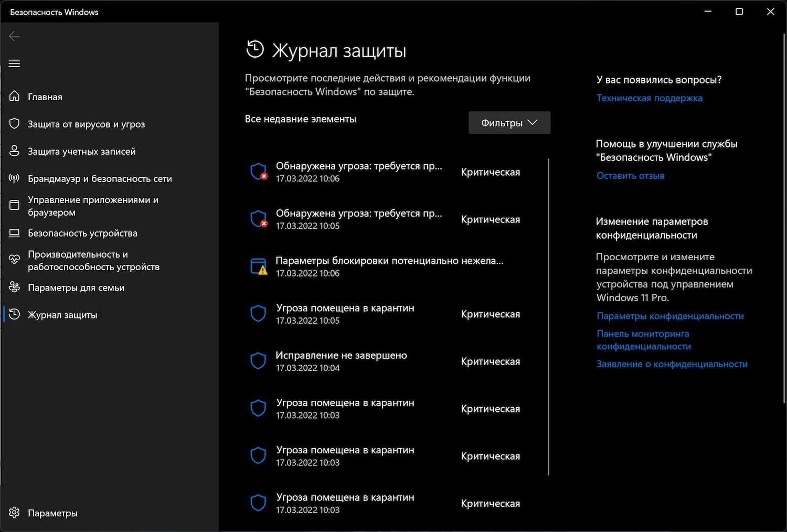Open the hamburger navigation menu icon
Viewport: 787px width, 532px height.
15,63
